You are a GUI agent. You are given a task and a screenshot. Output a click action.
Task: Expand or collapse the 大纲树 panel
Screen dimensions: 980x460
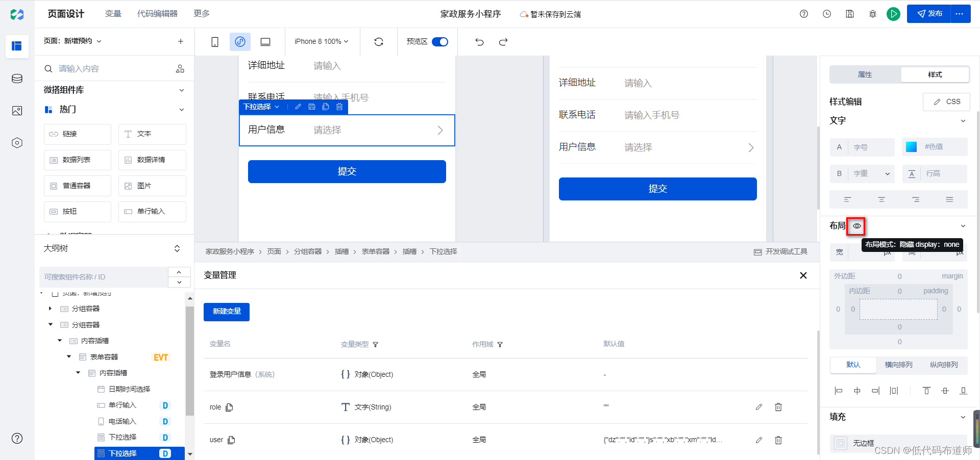tap(177, 248)
